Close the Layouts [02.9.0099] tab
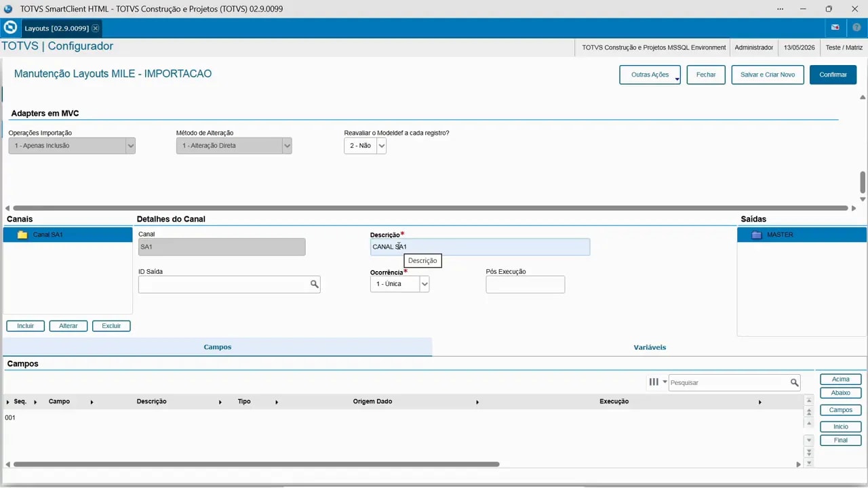The height and width of the screenshot is (488, 868). click(96, 28)
